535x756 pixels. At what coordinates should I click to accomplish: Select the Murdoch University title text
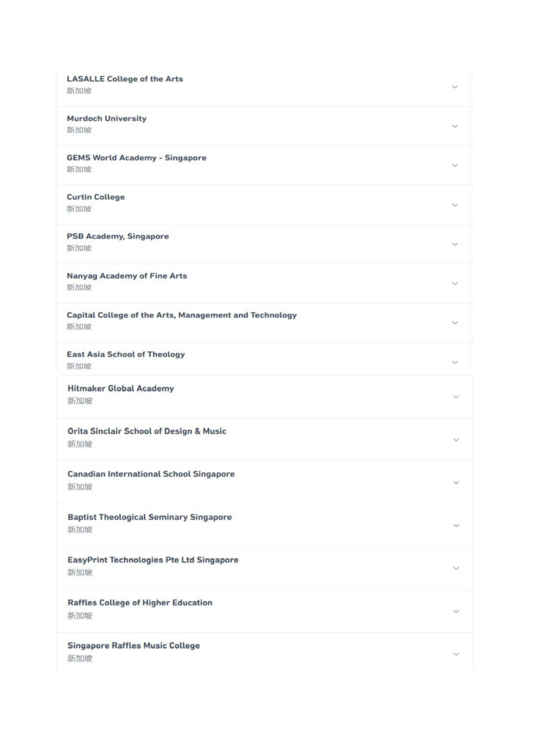tap(106, 119)
